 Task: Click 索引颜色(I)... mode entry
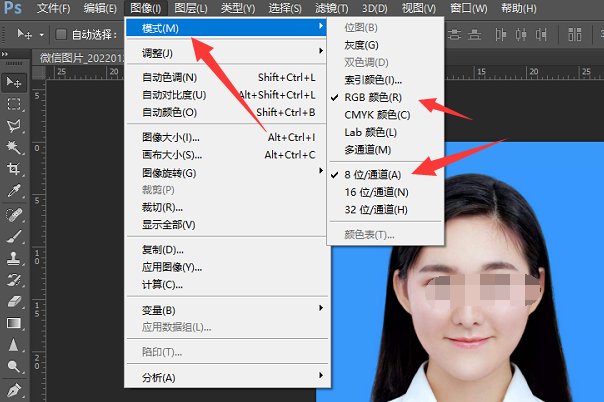pyautogui.click(x=385, y=80)
